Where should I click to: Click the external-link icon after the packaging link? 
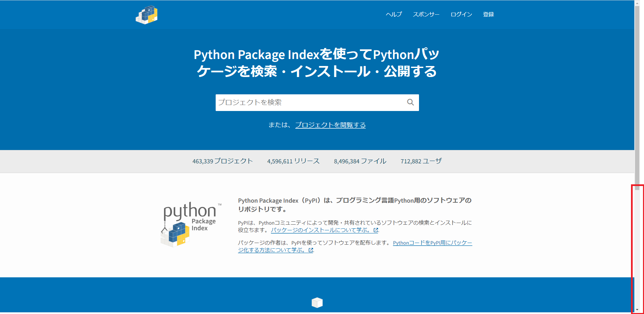coord(311,250)
